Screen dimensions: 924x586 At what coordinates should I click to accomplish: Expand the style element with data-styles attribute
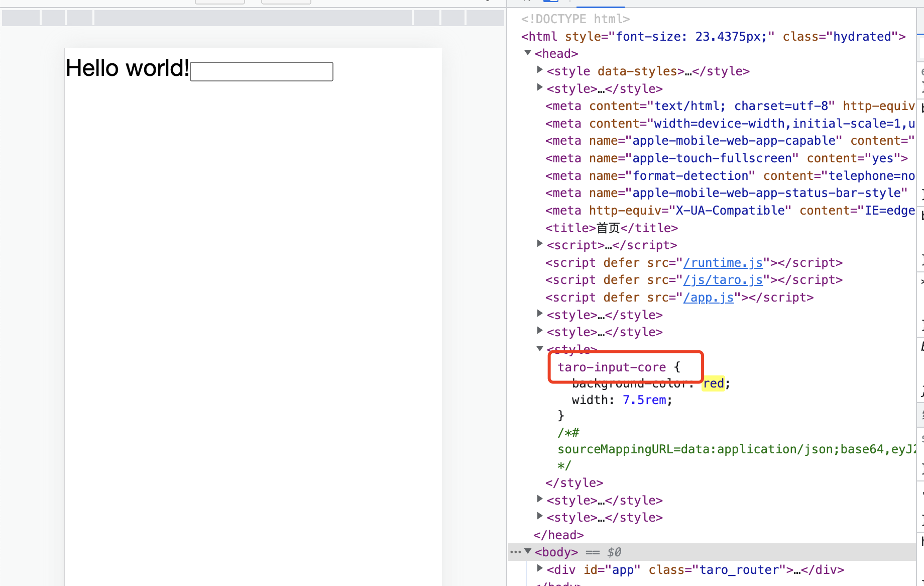click(x=539, y=70)
